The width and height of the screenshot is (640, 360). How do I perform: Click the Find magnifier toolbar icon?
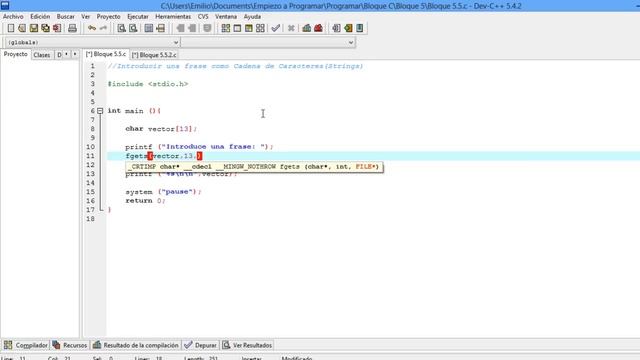click(x=121, y=28)
